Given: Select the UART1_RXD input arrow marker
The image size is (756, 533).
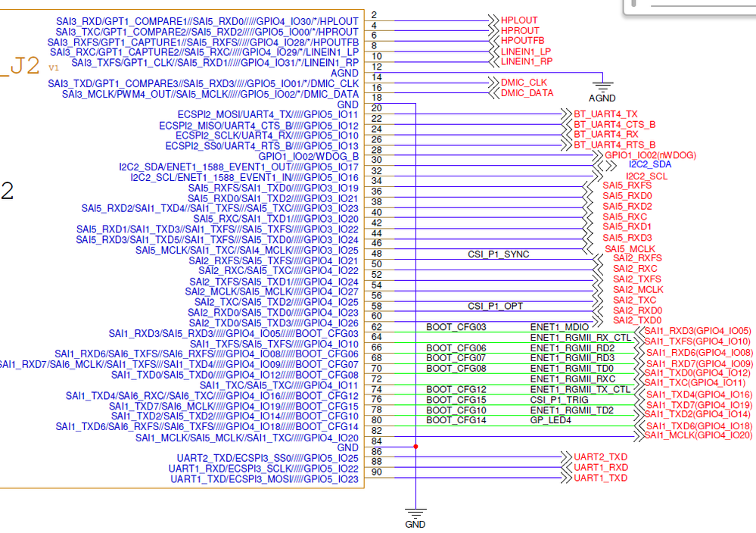Looking at the screenshot, I should pyautogui.click(x=565, y=467).
